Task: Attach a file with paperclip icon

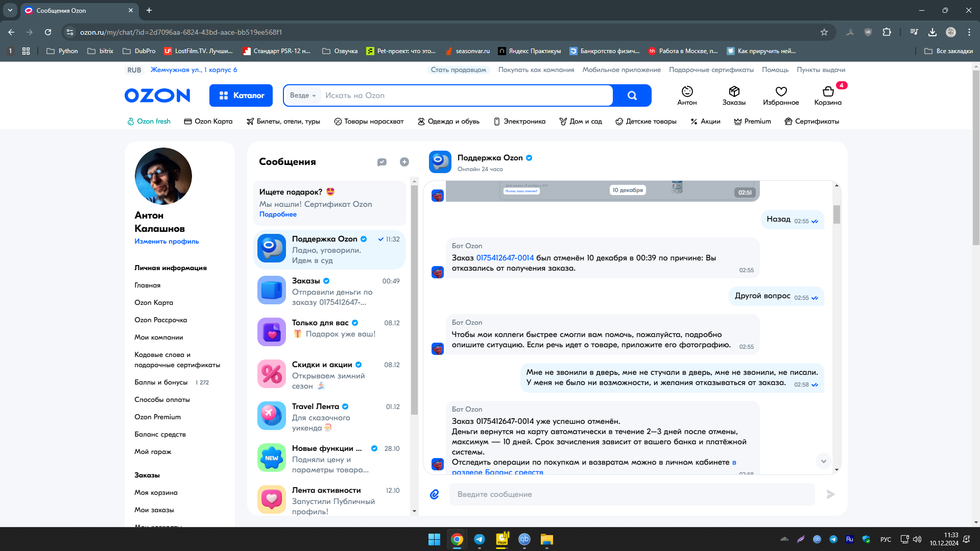Action: pyautogui.click(x=435, y=494)
